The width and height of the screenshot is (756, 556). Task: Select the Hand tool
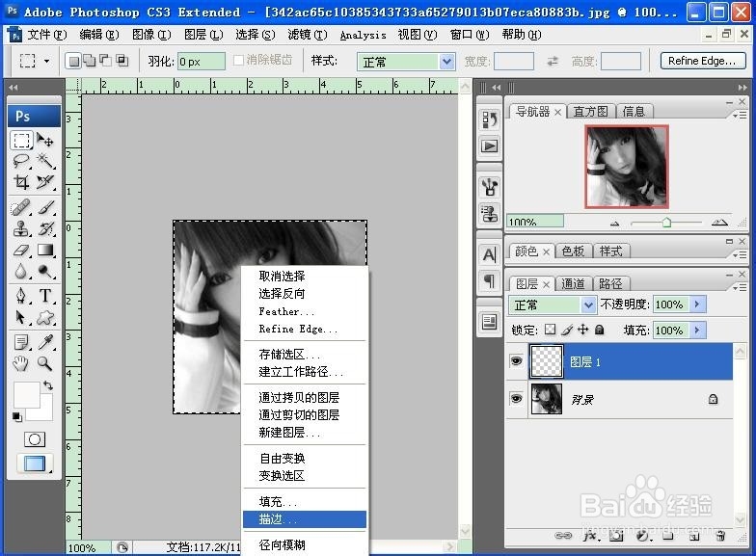pyautogui.click(x=21, y=362)
